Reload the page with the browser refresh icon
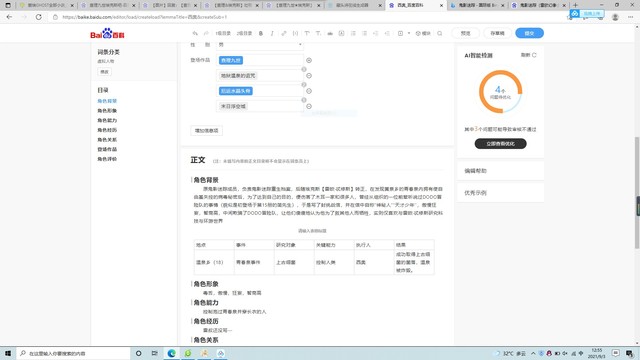This screenshot has height=360, width=640. (x=39, y=17)
